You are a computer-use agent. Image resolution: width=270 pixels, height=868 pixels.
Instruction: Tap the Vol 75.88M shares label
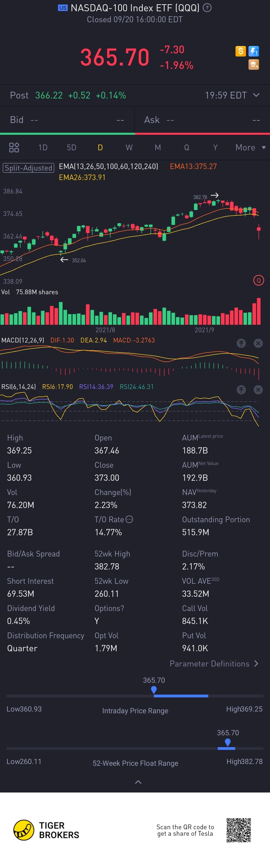point(30,292)
